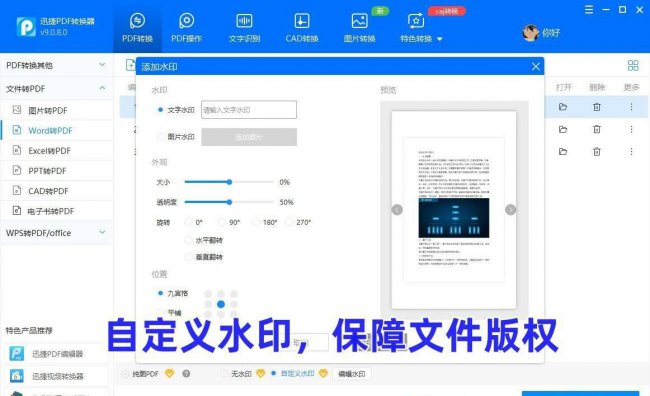Select CAD转PDF in sidebar

tap(56, 191)
